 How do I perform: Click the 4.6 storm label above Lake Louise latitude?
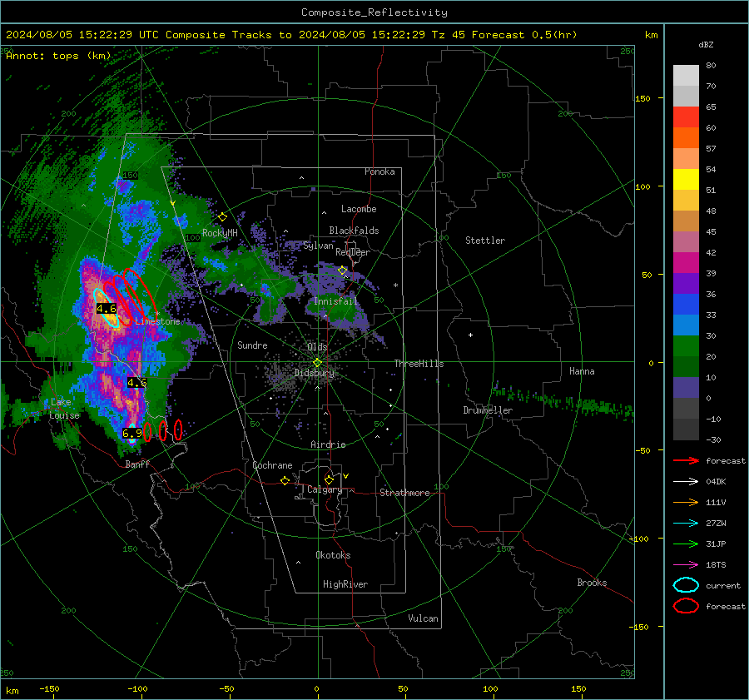137,383
